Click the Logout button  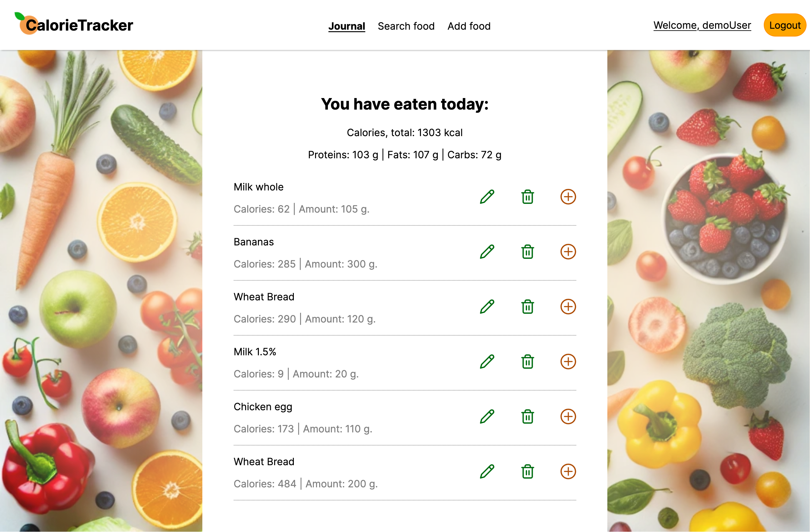coord(784,25)
